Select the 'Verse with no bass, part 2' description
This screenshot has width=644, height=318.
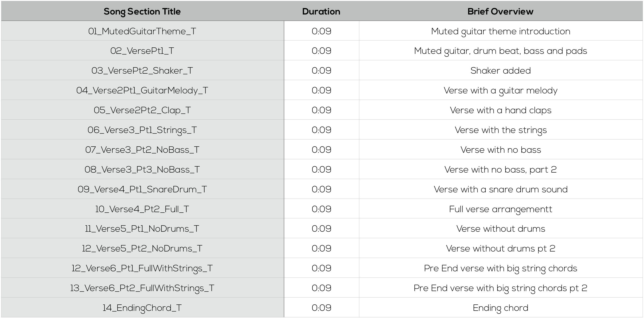tap(501, 170)
